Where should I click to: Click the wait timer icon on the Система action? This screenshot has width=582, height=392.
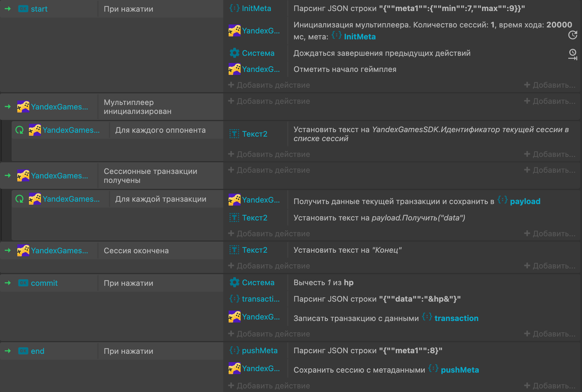(572, 54)
